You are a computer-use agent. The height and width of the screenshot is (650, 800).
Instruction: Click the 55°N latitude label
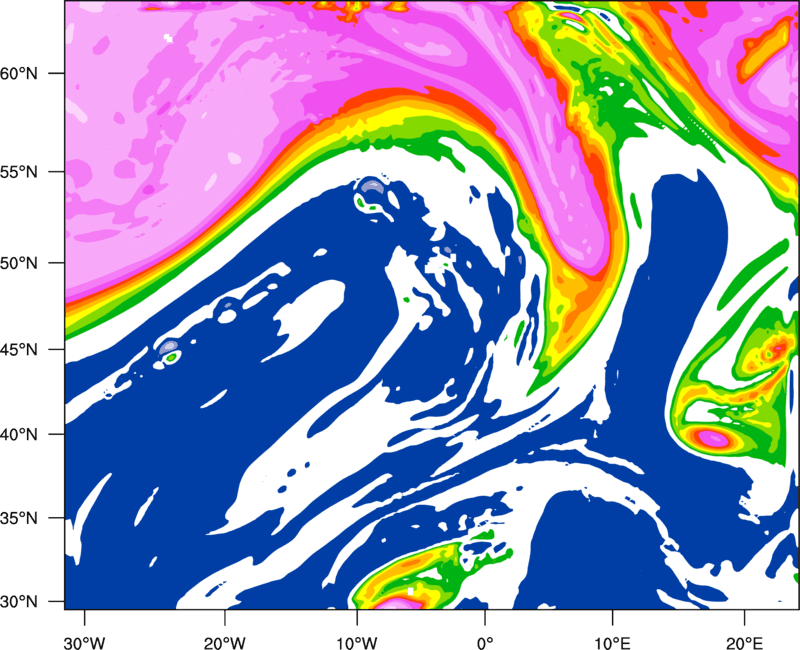(x=19, y=172)
